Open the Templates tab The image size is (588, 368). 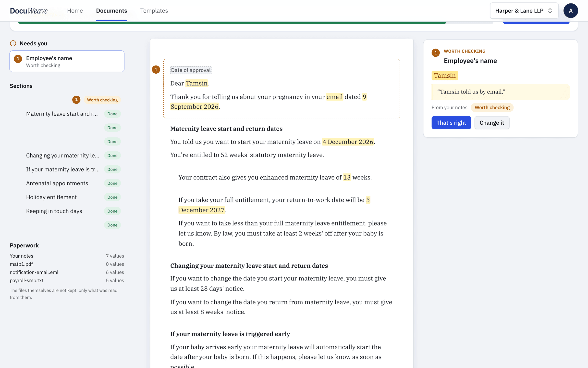point(154,11)
